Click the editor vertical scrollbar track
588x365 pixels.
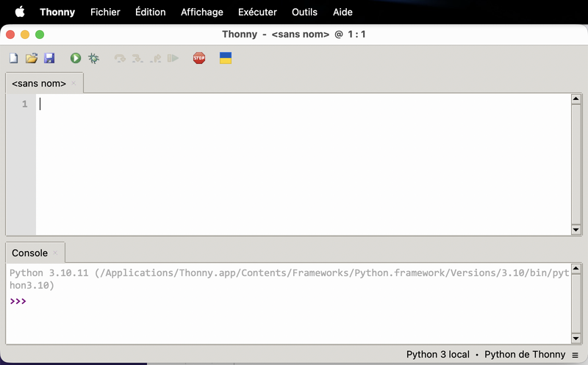(x=576, y=165)
